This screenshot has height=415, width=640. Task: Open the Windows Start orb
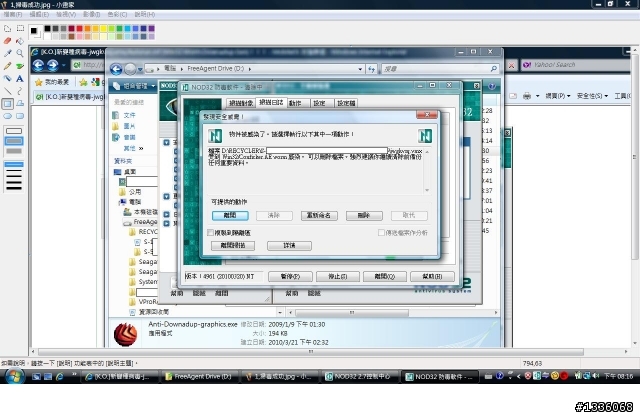click(x=15, y=376)
